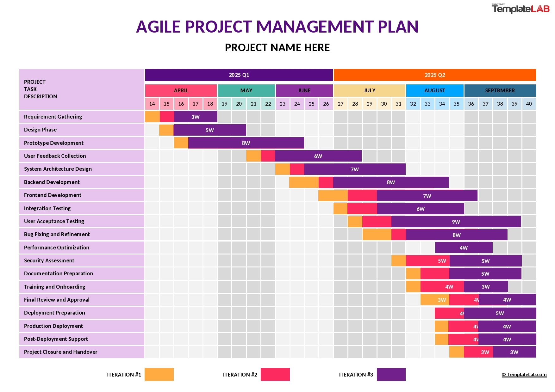Click the 2025 Q2 quarter header

click(x=434, y=75)
